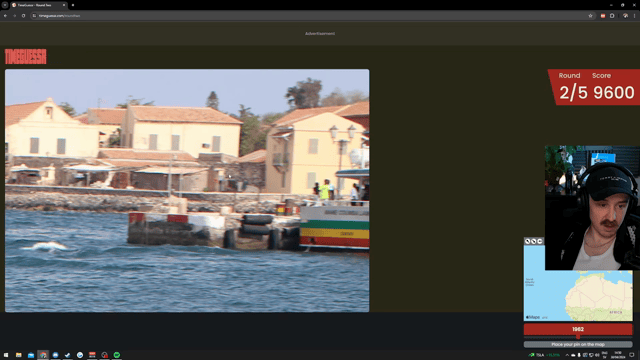Click the third map control icon
This screenshot has width=640, height=360.
pos(540,241)
